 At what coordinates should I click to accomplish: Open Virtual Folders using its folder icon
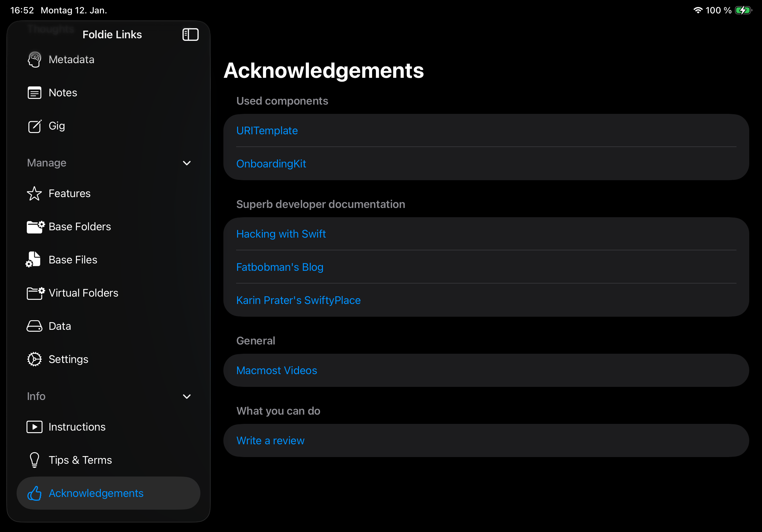click(34, 293)
